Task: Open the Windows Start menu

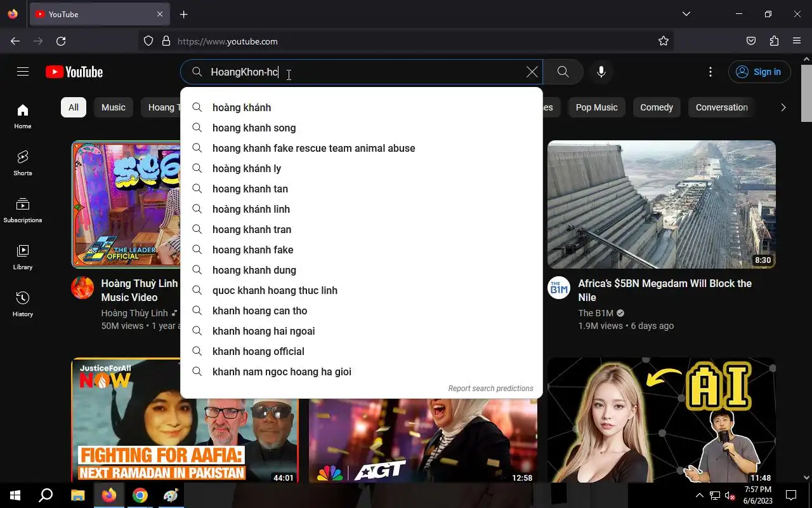Action: point(15,495)
